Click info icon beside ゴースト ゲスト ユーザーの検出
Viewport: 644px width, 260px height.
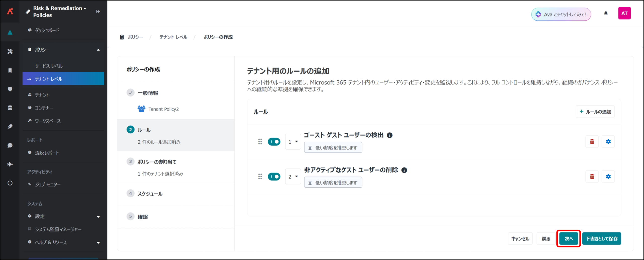click(x=390, y=135)
